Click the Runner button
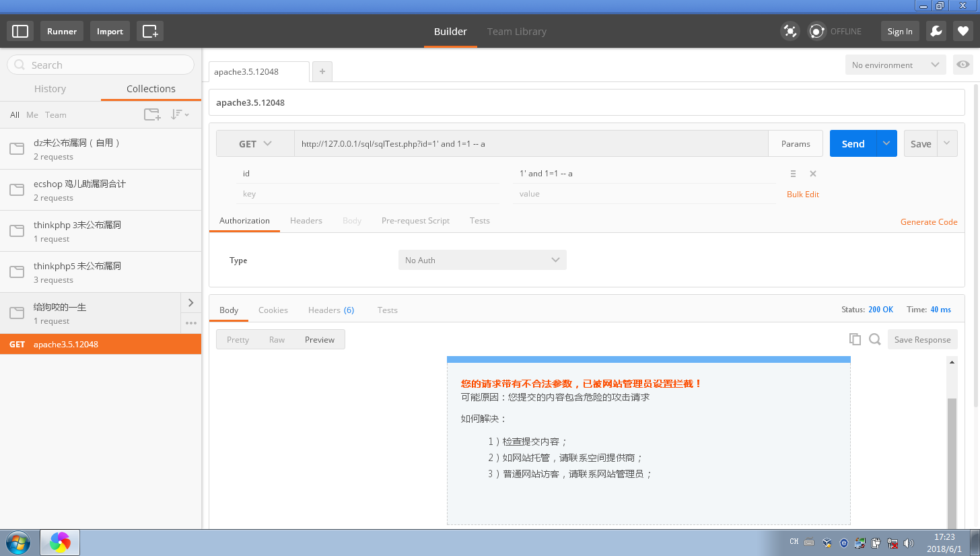Screen dimensions: 980x556 [x=62, y=31]
